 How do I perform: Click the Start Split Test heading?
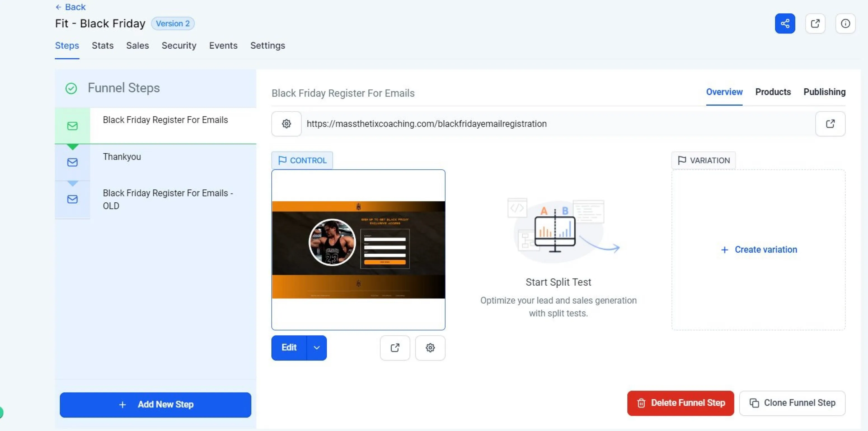(558, 282)
